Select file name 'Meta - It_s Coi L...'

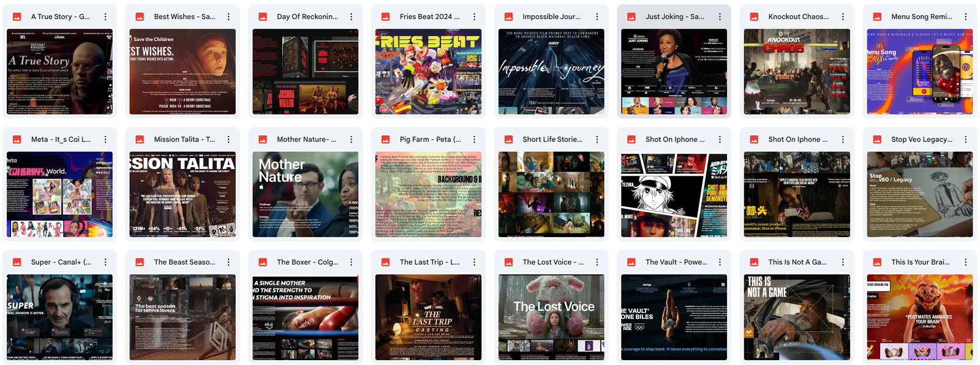point(61,139)
